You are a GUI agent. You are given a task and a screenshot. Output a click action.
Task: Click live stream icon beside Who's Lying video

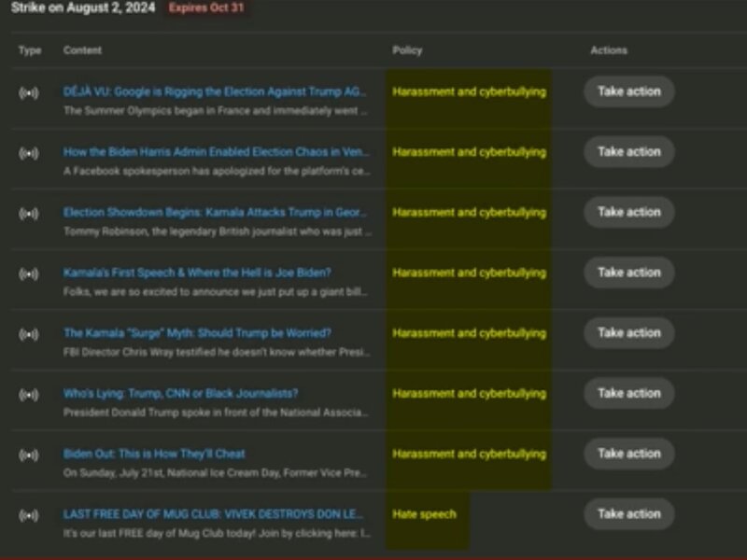(29, 394)
